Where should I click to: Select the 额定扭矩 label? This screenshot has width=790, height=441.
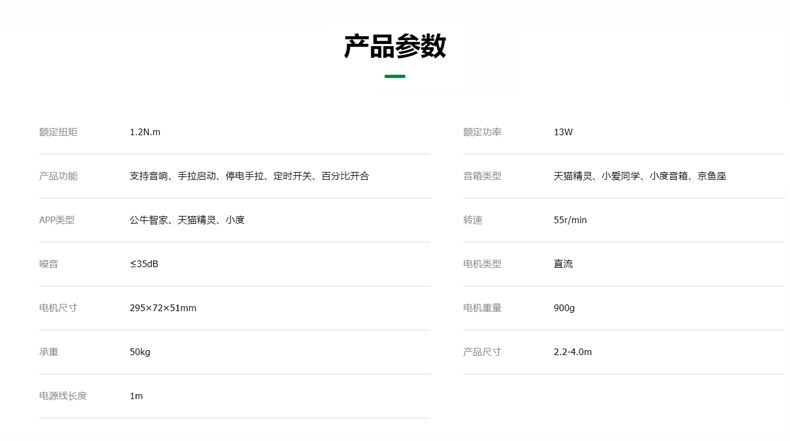point(58,132)
